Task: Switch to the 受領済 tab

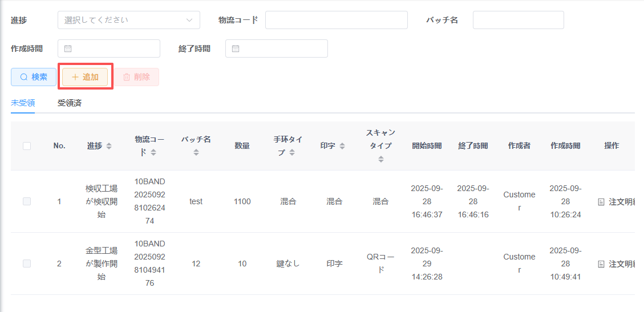Action: (69, 103)
